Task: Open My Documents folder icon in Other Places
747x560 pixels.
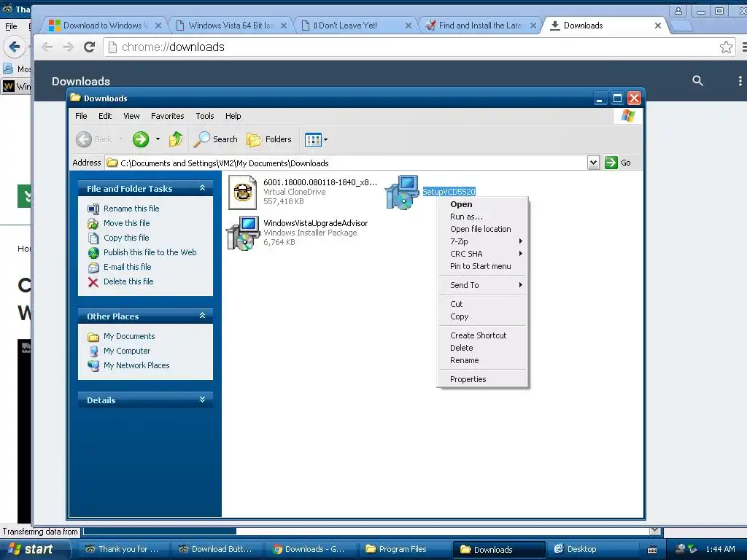Action: [x=93, y=337]
